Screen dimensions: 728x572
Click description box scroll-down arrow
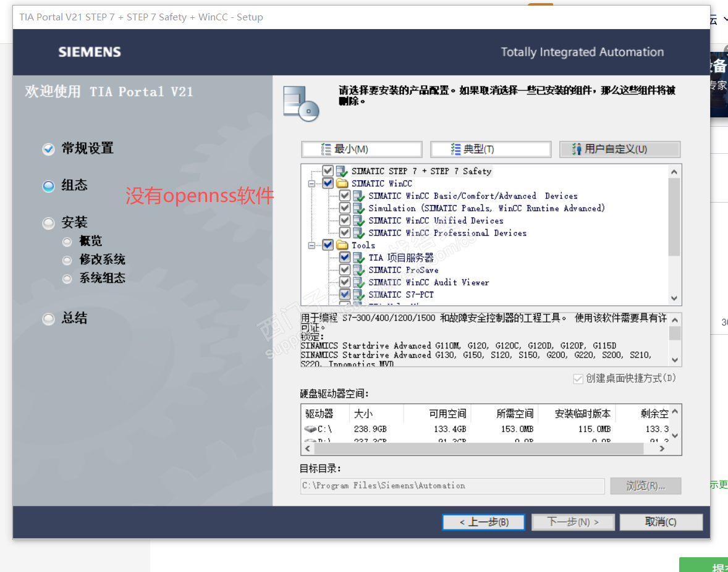pos(675,360)
